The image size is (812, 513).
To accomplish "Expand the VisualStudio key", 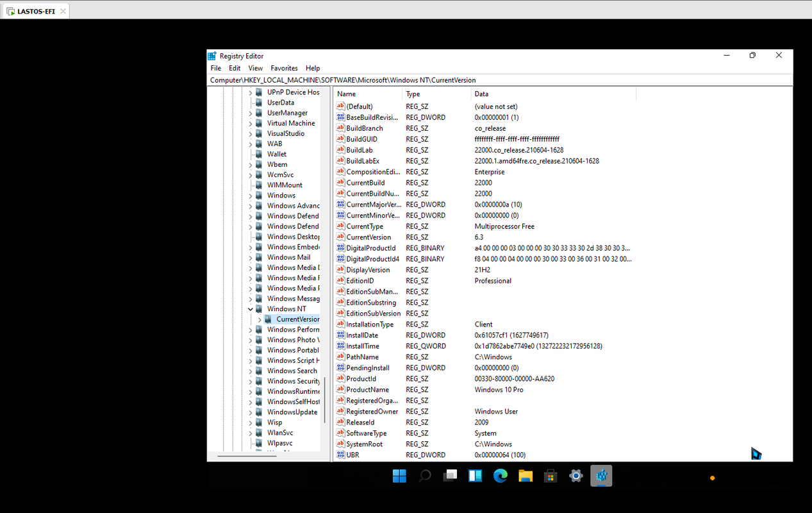I will pyautogui.click(x=251, y=133).
